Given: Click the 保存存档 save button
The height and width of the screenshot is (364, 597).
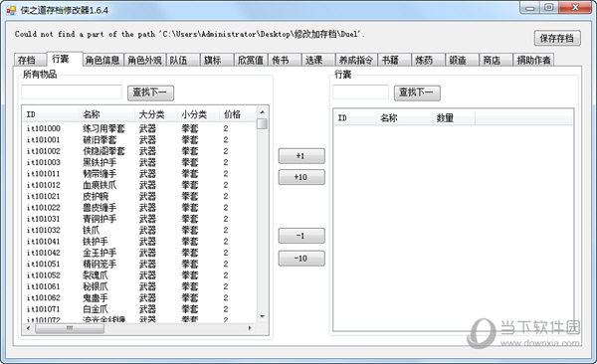Looking at the screenshot, I should [557, 38].
